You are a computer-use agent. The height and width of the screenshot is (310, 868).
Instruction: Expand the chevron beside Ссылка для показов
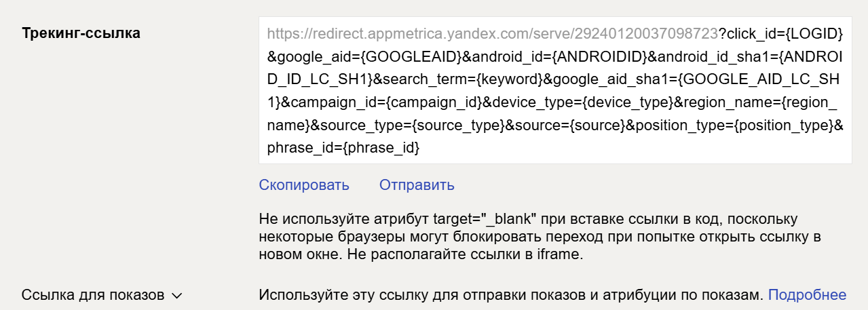[x=176, y=296]
